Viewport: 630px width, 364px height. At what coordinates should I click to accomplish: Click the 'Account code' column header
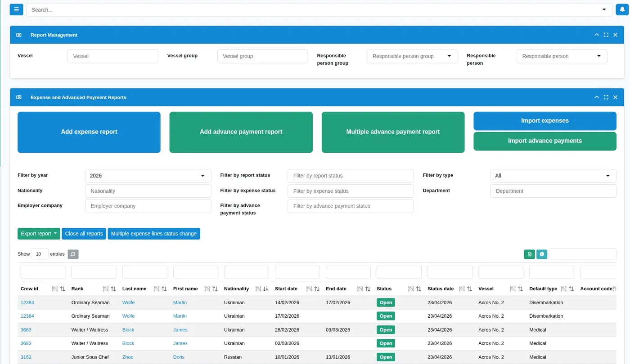tap(596, 289)
